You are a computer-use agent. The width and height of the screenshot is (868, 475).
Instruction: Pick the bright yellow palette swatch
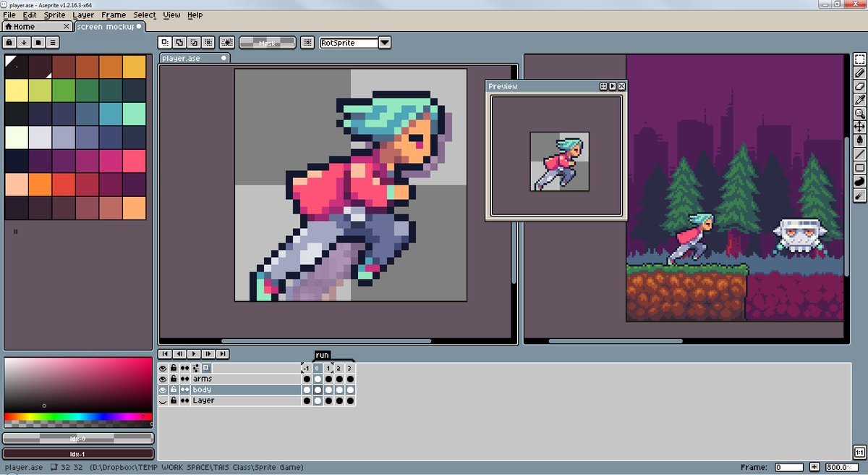[16, 90]
